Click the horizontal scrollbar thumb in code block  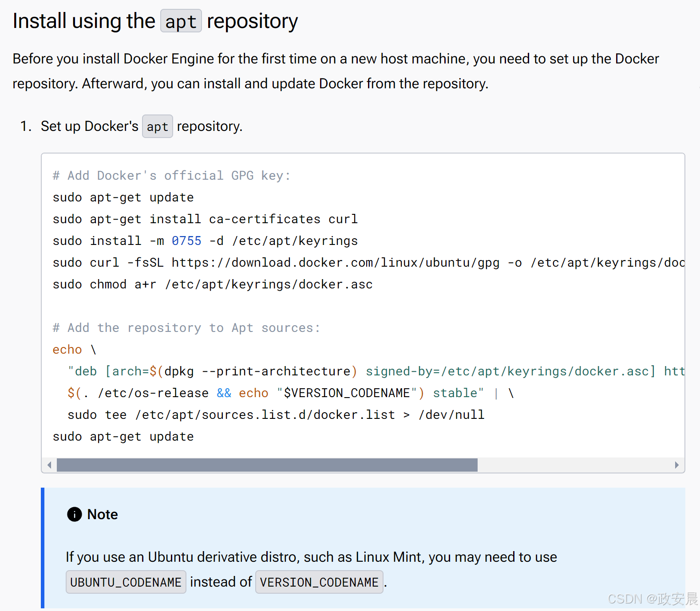[267, 465]
